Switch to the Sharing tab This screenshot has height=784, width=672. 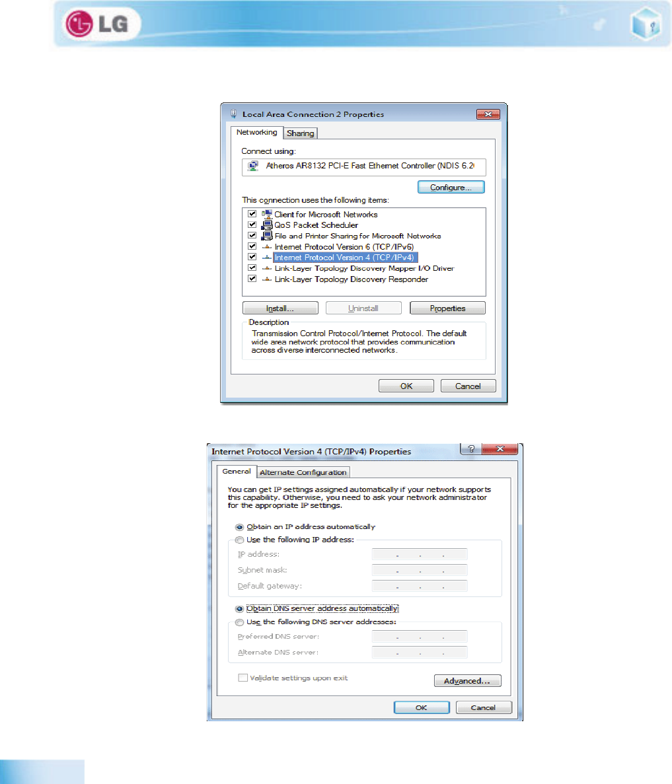[x=300, y=133]
